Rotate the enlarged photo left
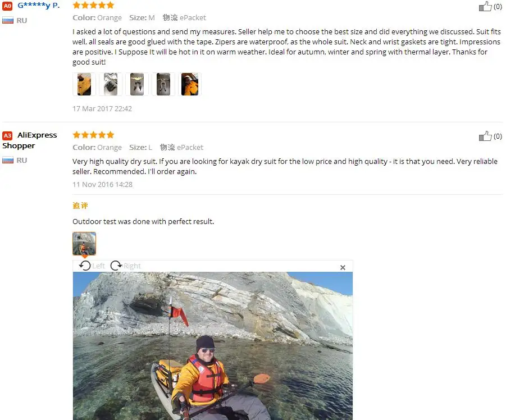The height and width of the screenshot is (420, 506). (92, 266)
